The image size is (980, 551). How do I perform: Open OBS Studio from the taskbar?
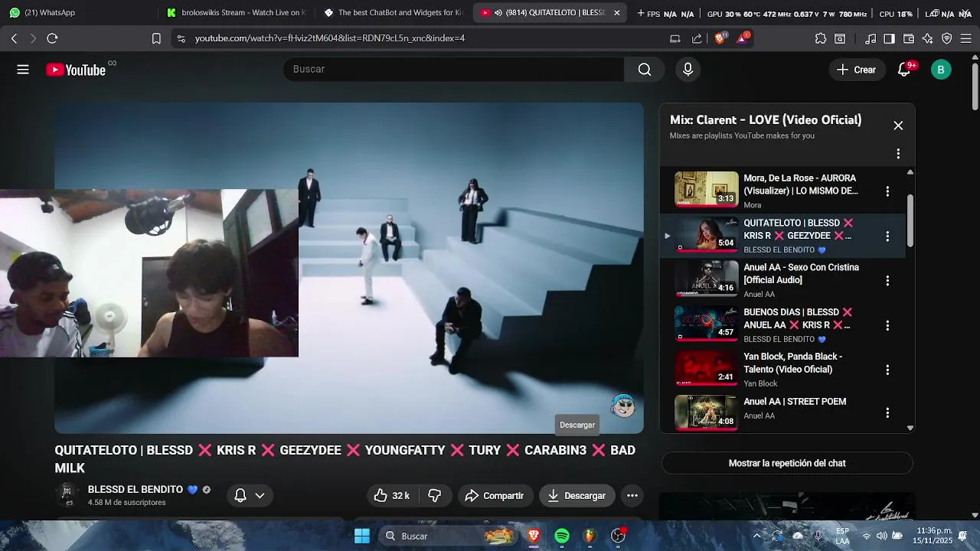[x=618, y=536]
